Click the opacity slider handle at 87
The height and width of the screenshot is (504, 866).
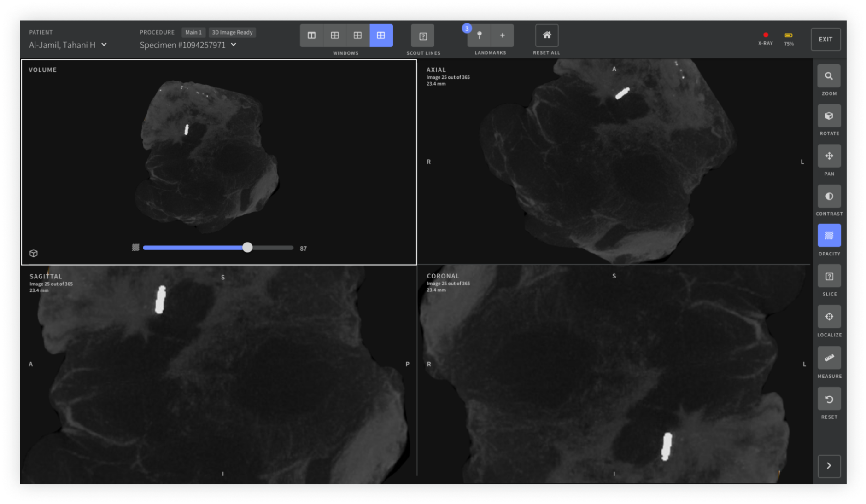(x=247, y=248)
